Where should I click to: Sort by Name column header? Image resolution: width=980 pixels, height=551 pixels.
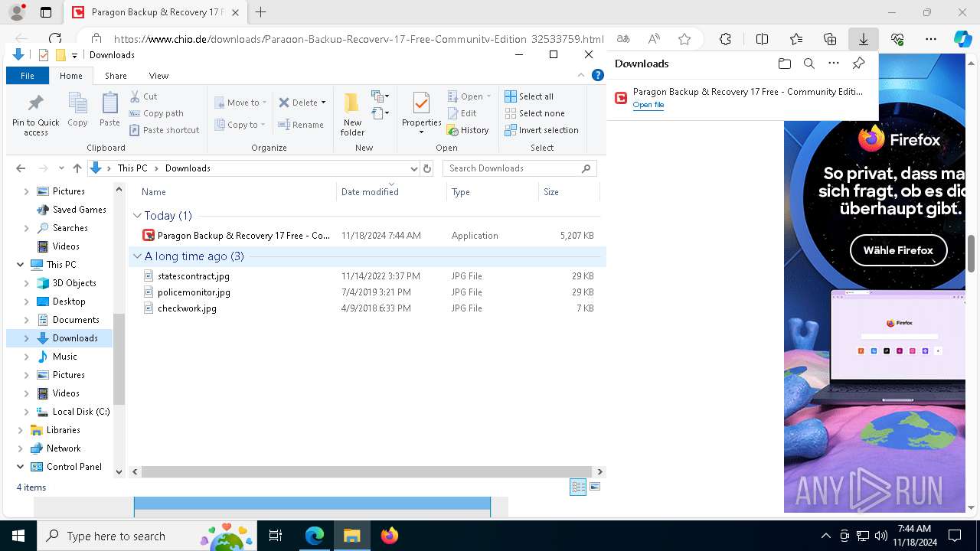[x=236, y=192]
